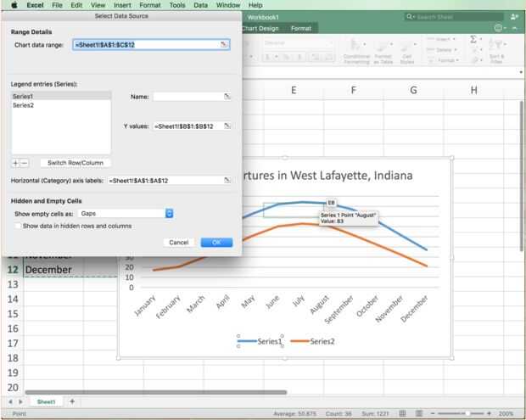Open the Tools menu
Viewport: 526px width, 420px height.
(x=177, y=5)
